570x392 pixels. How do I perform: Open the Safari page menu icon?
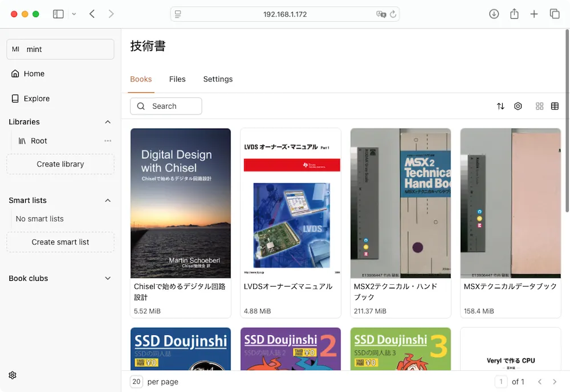click(178, 14)
